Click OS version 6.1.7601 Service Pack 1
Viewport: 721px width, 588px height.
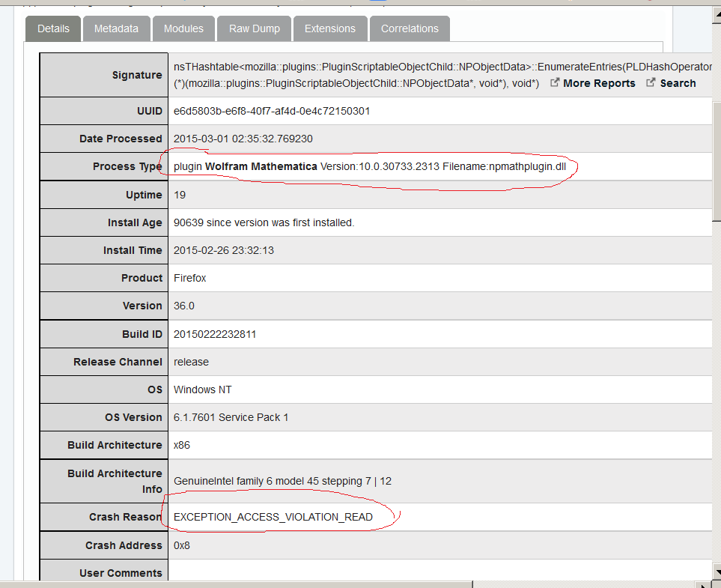tap(231, 417)
